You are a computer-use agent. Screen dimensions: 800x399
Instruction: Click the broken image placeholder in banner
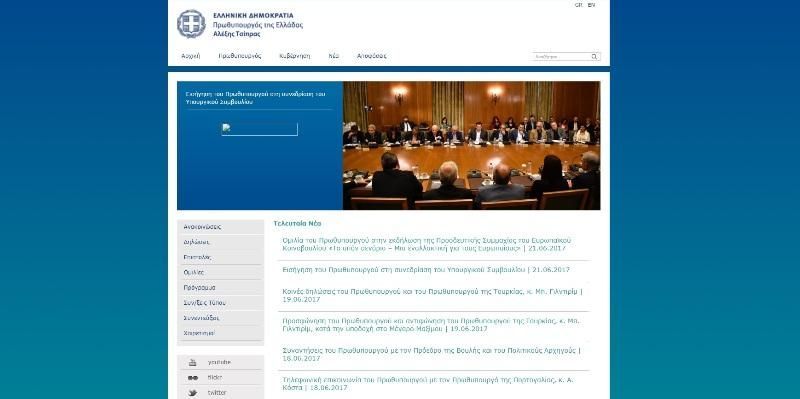click(260, 129)
